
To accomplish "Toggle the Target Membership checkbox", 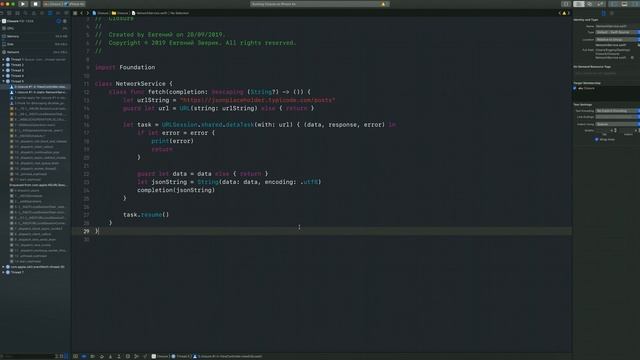I will [575, 88].
